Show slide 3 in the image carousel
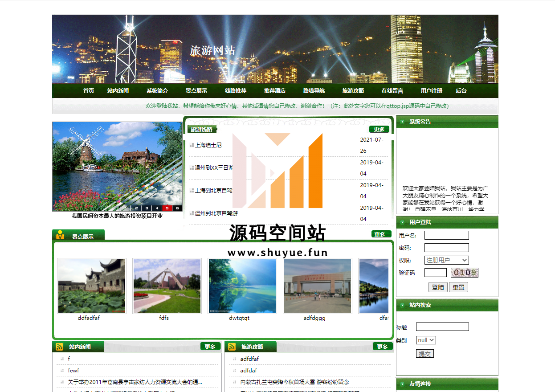The height and width of the screenshot is (392, 555). (x=146, y=208)
